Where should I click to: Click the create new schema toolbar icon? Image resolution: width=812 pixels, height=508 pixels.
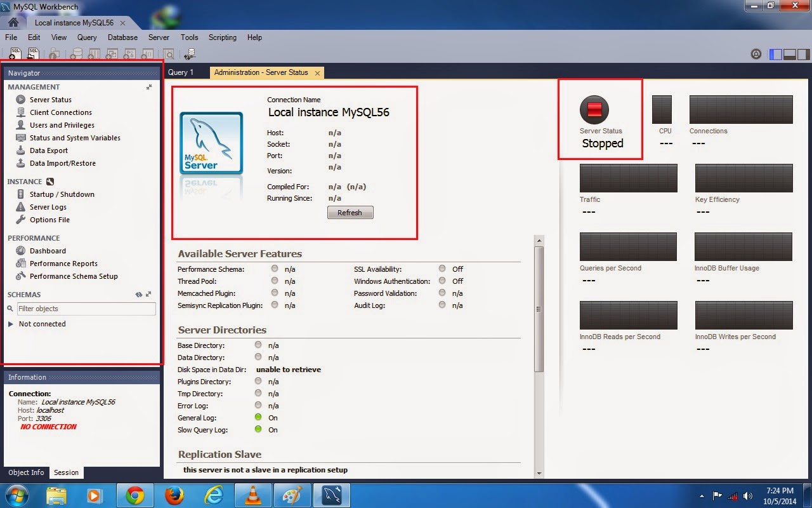point(75,55)
